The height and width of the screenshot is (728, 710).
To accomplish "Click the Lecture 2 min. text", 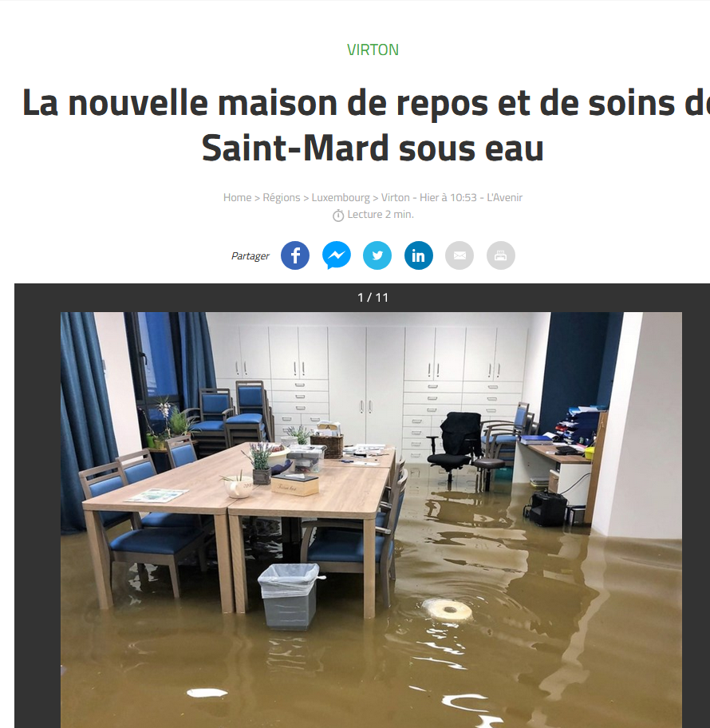I will 381,214.
